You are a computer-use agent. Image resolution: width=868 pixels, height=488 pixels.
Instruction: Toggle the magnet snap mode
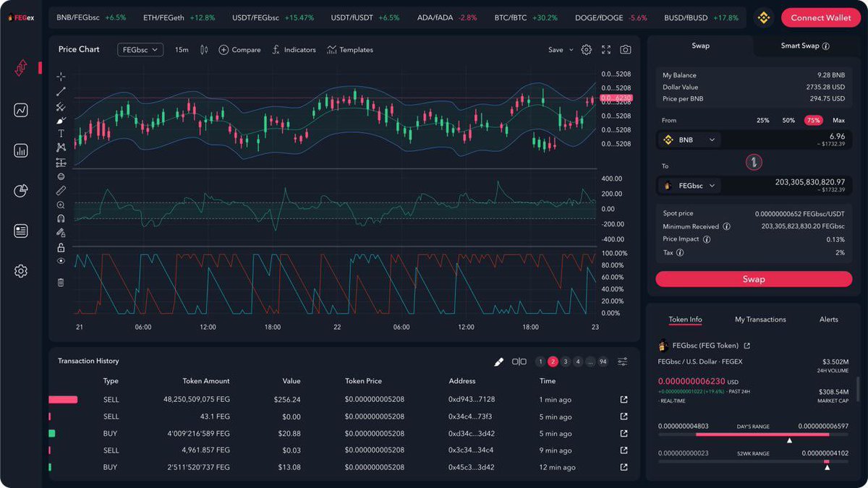coord(61,218)
